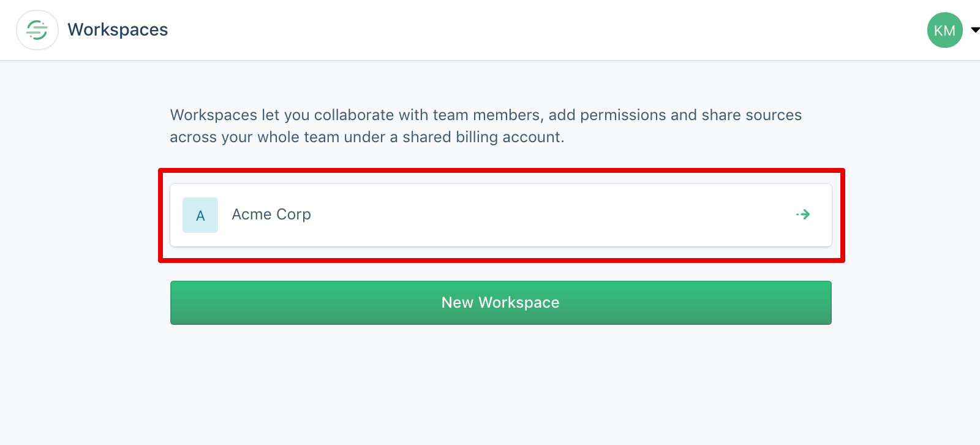The height and width of the screenshot is (445, 980).
Task: Click "Workspaces" text beside the logo
Action: [x=118, y=30]
